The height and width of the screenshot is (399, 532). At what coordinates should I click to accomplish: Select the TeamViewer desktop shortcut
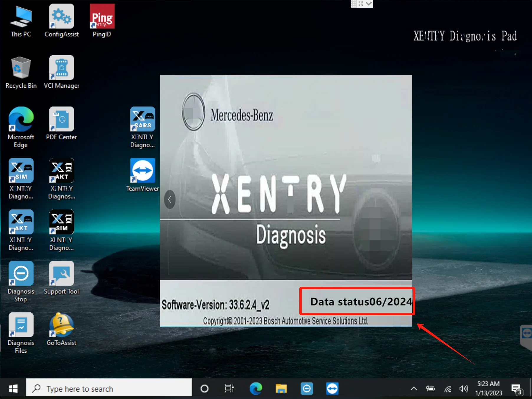pos(142,175)
